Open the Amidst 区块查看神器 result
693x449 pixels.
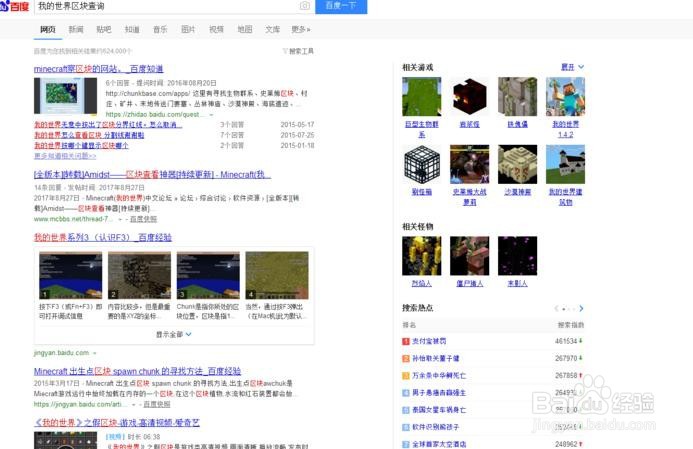(152, 175)
